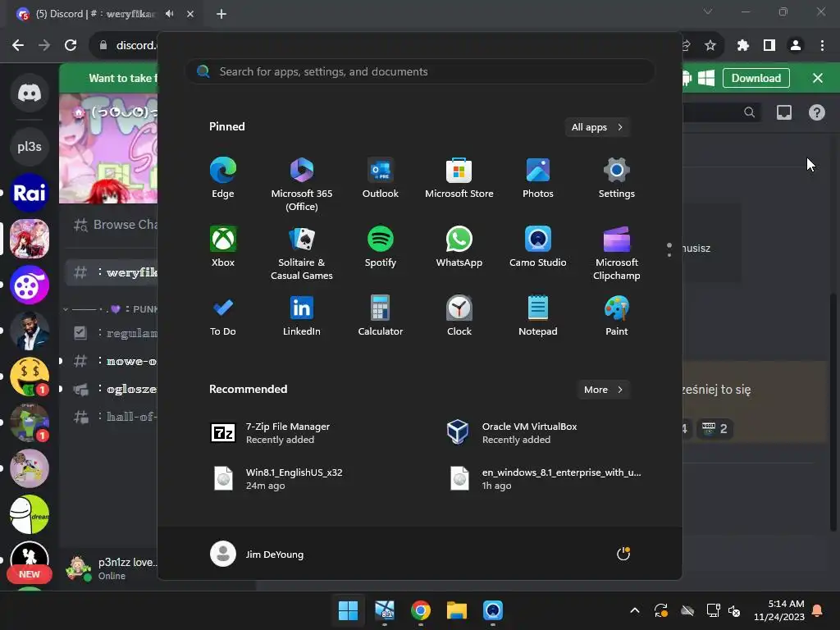Viewport: 840px width, 630px height.
Task: Select the weryfikacja channel in Discord
Action: coord(112,272)
